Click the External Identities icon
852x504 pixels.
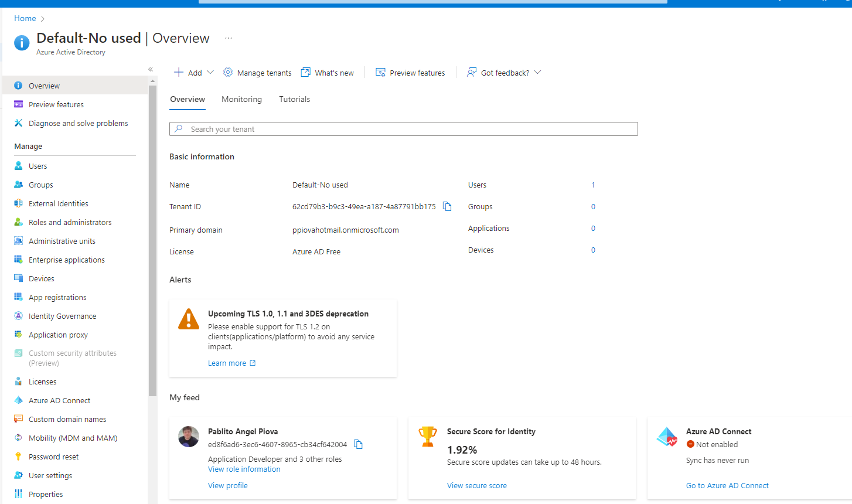pos(18,203)
